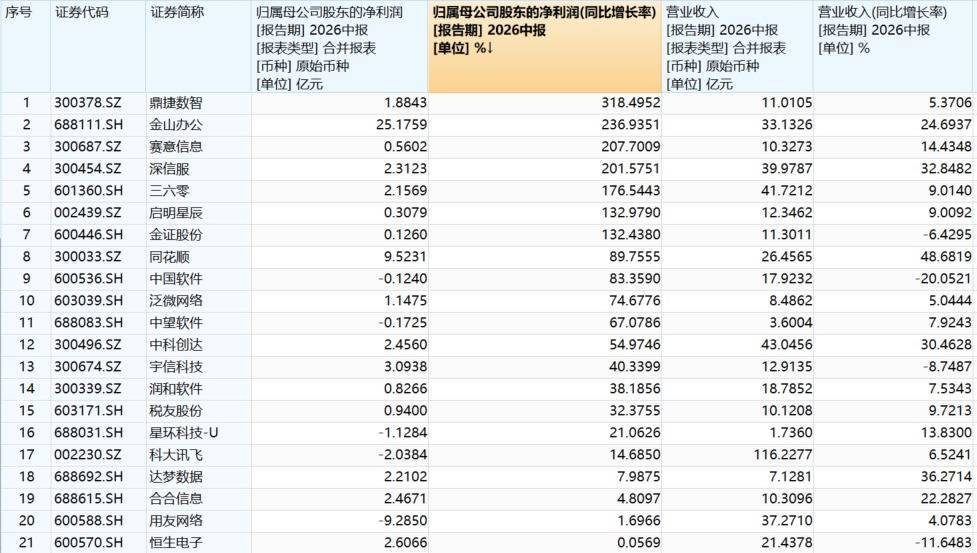Click stock name 金山办公
The width and height of the screenshot is (977, 553).
pyautogui.click(x=176, y=125)
